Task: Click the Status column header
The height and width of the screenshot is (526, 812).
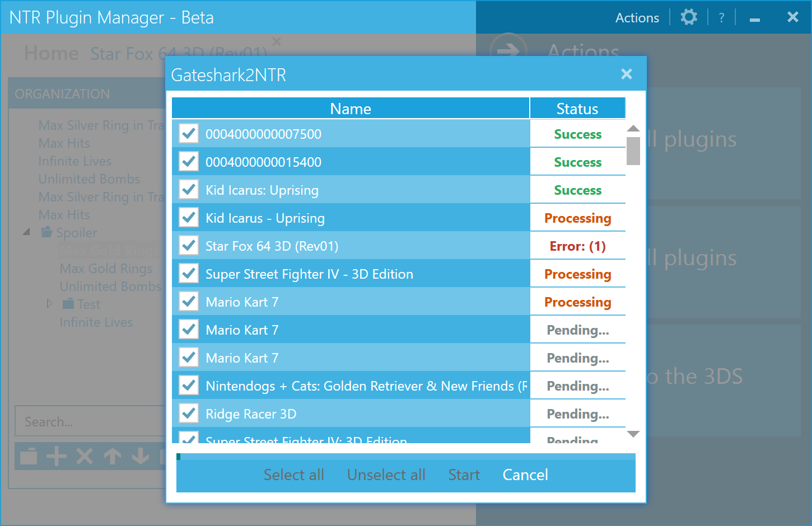Action: pos(577,108)
